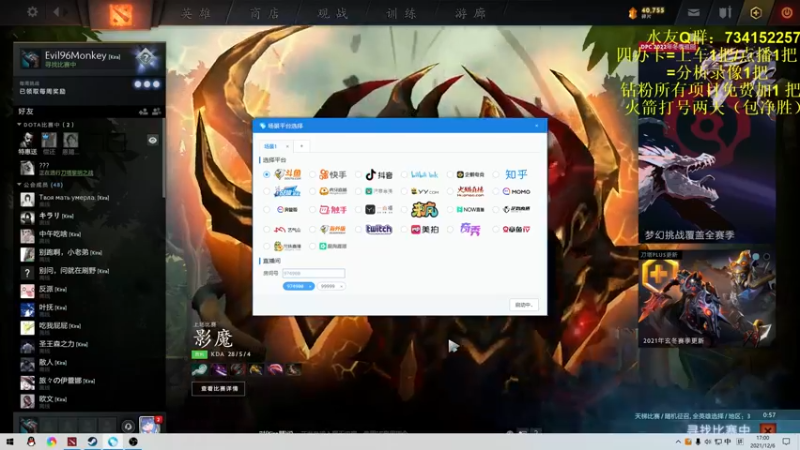Go back with the top-left arrow
This screenshot has width=800, height=450.
57,11
